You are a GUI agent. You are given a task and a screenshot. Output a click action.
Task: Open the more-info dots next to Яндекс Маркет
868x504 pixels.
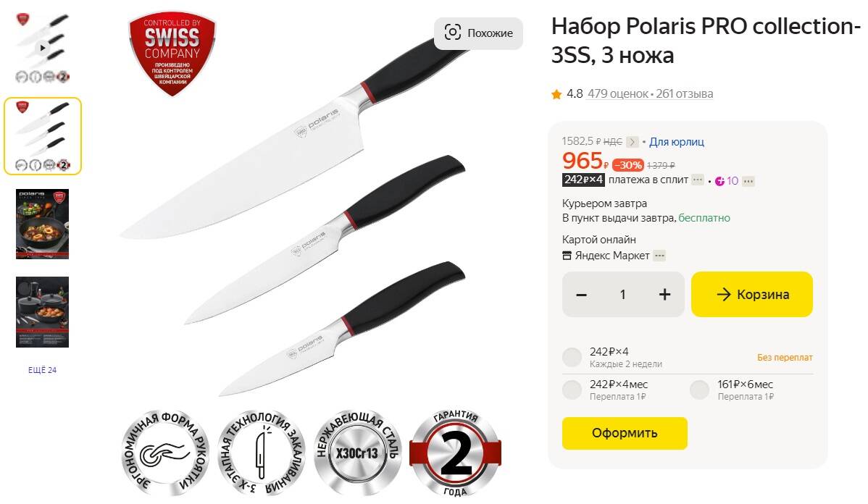pyautogui.click(x=659, y=256)
